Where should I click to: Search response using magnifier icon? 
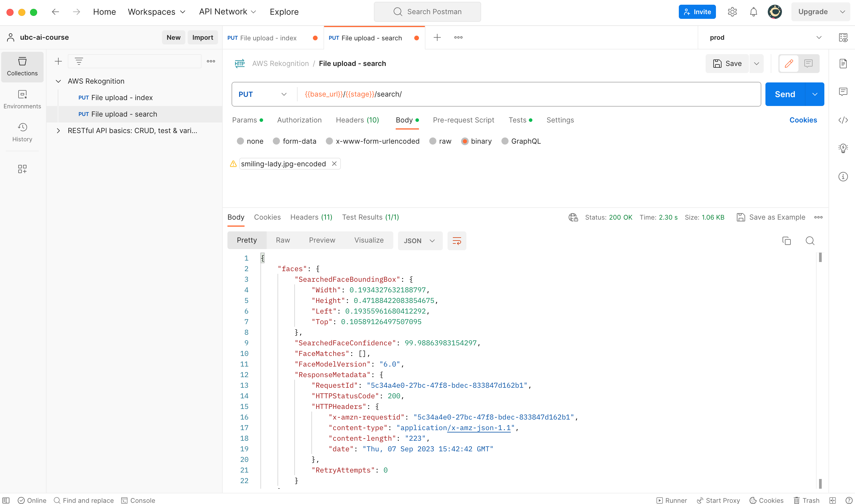pos(810,241)
